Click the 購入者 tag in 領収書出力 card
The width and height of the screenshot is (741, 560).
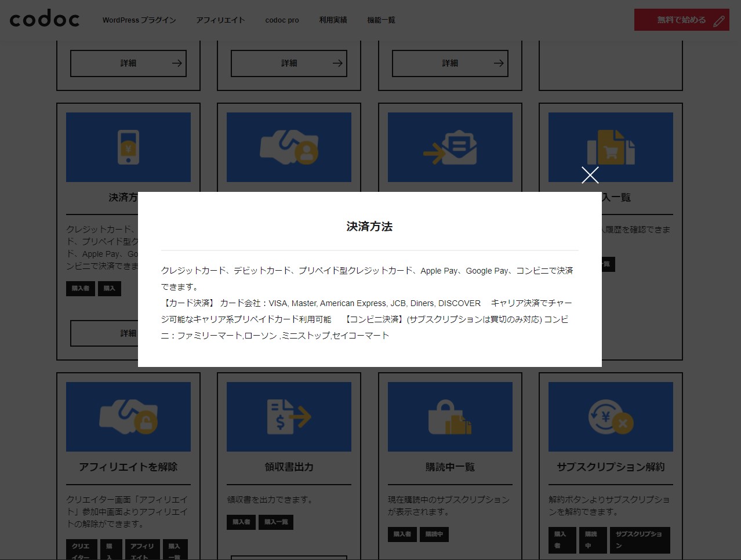[x=241, y=522]
